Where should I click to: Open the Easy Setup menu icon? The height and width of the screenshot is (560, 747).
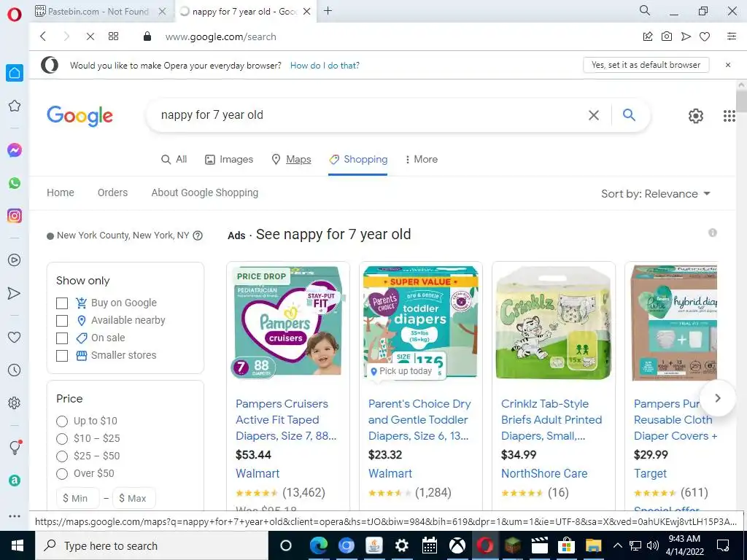(732, 36)
